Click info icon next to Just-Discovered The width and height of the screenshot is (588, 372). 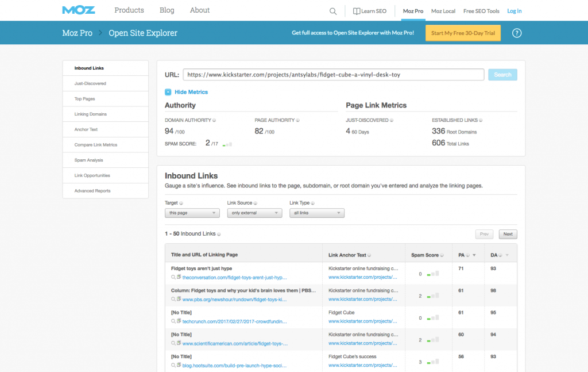coord(392,121)
